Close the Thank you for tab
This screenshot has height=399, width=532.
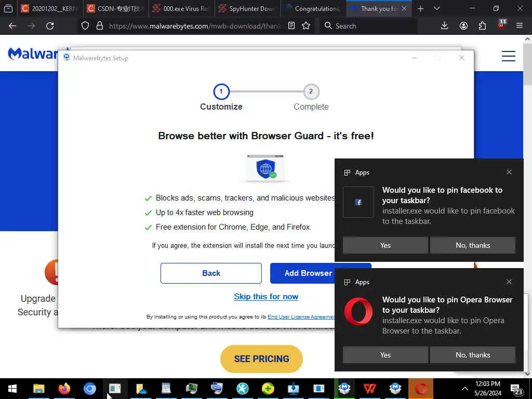(x=404, y=8)
